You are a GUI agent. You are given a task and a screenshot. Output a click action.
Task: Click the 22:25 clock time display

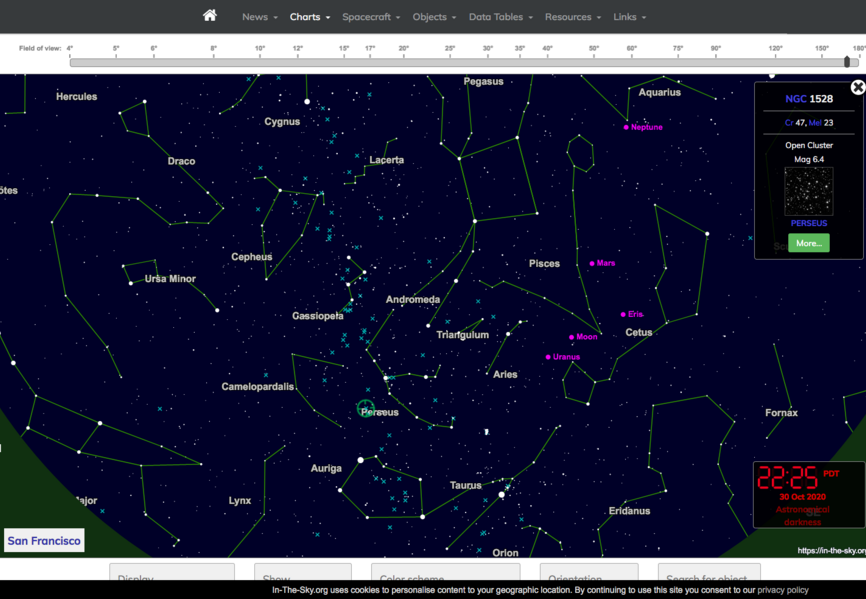tap(787, 478)
